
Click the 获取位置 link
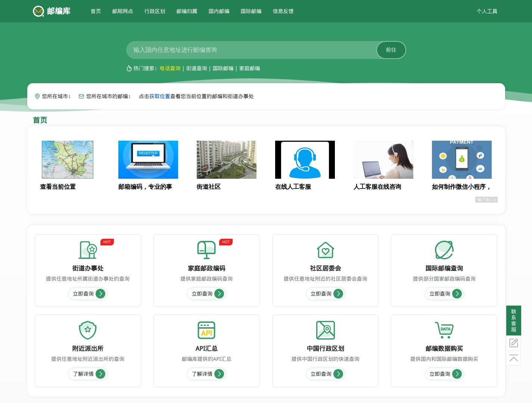[159, 96]
